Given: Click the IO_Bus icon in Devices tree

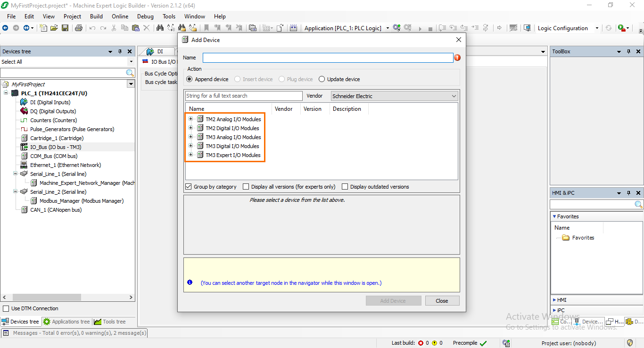Looking at the screenshot, I should pyautogui.click(x=24, y=147).
